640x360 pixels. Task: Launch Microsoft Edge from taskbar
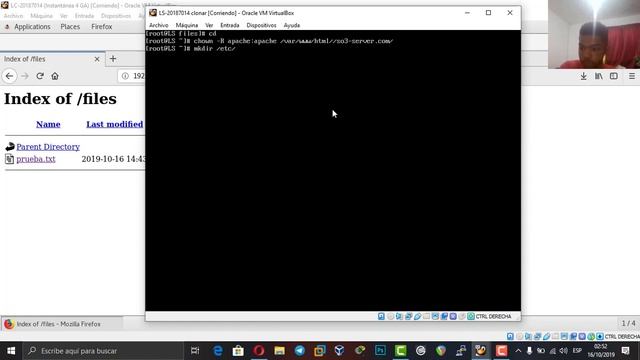point(218,351)
